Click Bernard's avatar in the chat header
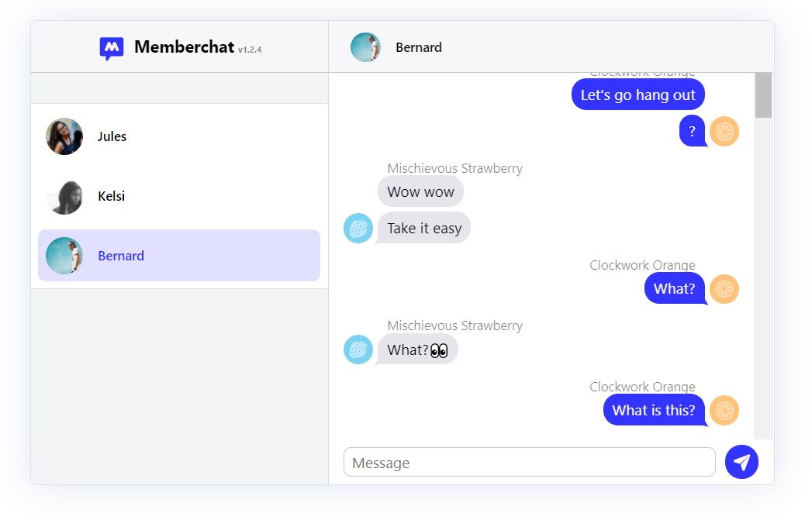This screenshot has height=520, width=812. pos(365,47)
